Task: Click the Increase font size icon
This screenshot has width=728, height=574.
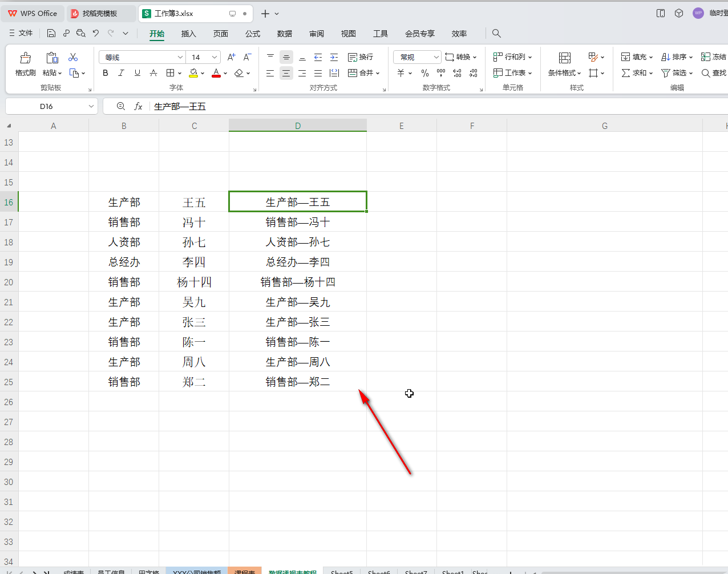Action: (x=231, y=57)
